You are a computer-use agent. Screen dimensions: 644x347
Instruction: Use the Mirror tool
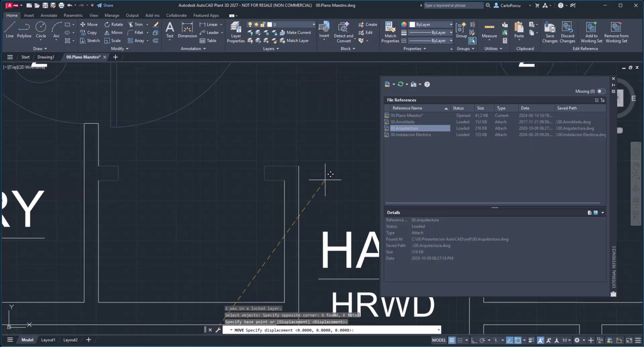click(114, 32)
